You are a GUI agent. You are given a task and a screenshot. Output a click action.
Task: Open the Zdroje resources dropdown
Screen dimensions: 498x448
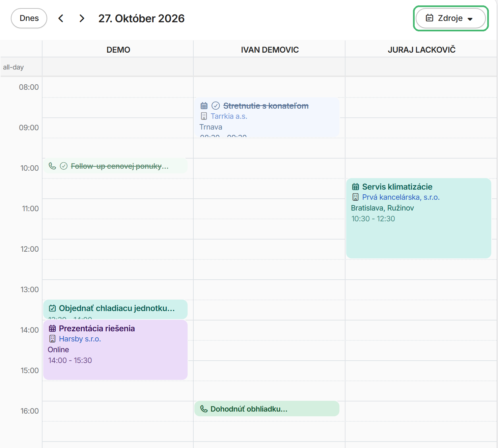pyautogui.click(x=451, y=18)
